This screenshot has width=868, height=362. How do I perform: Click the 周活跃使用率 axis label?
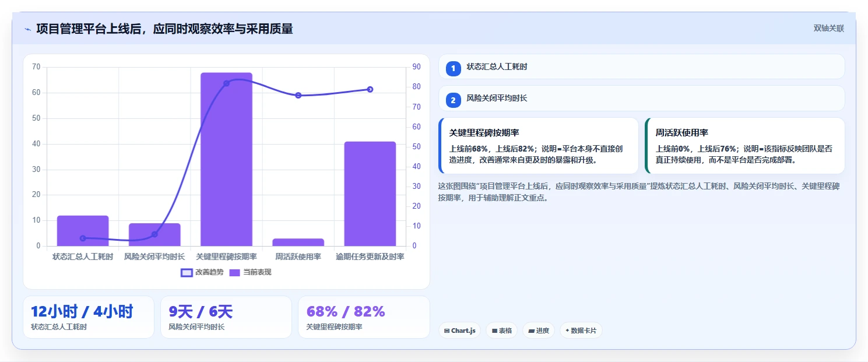pyautogui.click(x=298, y=256)
